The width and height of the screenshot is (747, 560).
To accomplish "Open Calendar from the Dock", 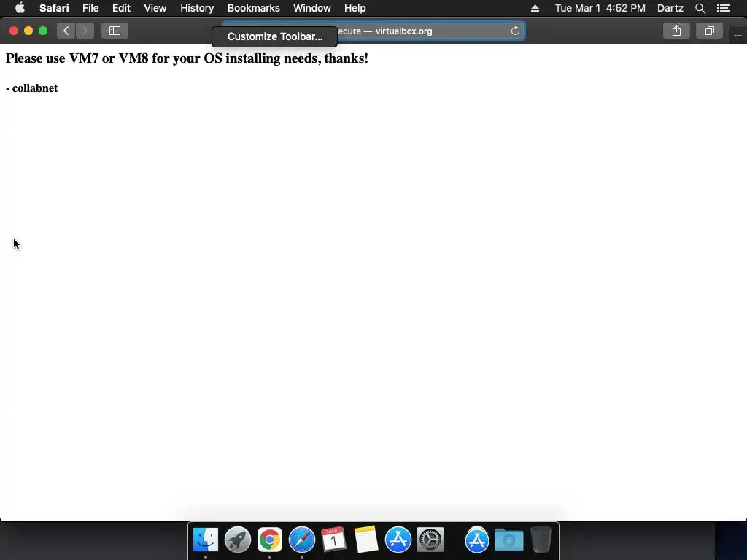I will [x=334, y=540].
